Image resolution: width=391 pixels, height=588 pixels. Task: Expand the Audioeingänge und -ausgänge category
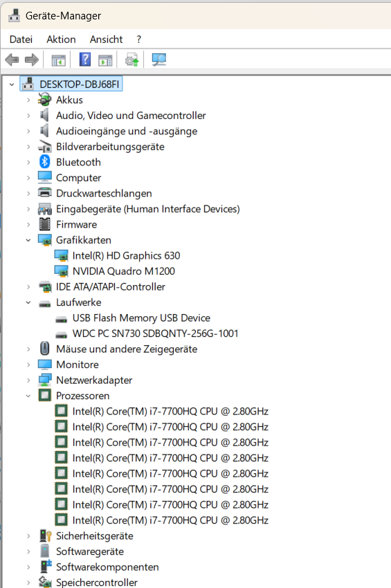click(28, 131)
